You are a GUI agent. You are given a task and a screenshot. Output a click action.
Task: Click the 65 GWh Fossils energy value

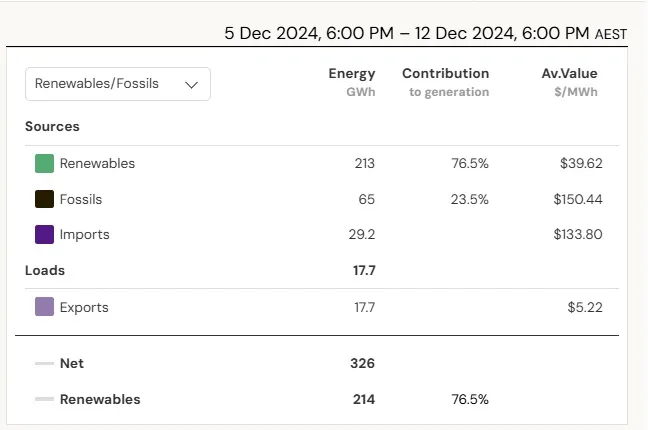point(367,199)
